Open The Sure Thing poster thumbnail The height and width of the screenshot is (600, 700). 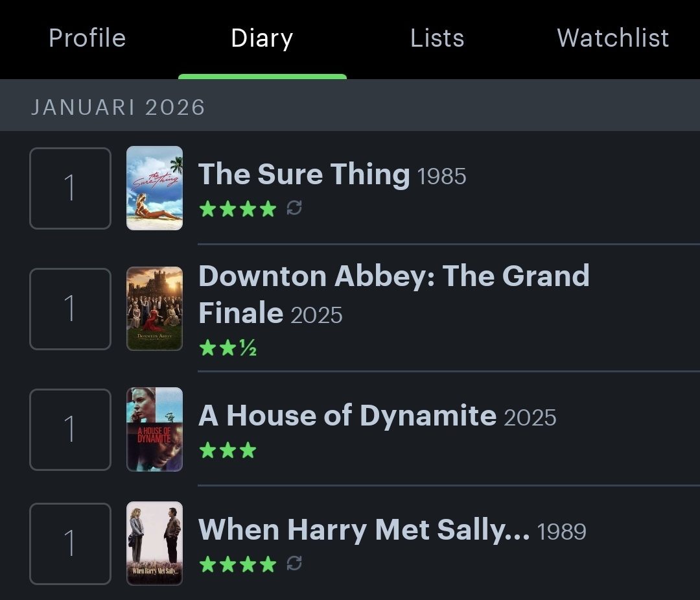tap(154, 188)
